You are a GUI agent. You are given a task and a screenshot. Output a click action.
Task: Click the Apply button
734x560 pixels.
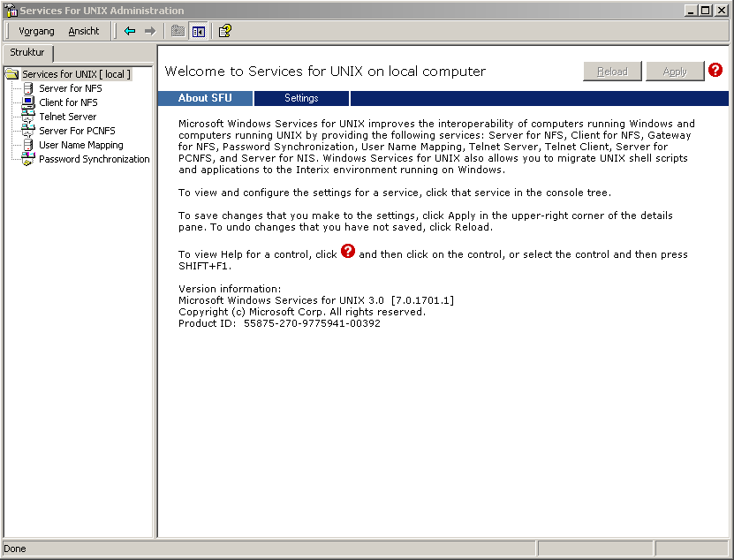pos(675,72)
